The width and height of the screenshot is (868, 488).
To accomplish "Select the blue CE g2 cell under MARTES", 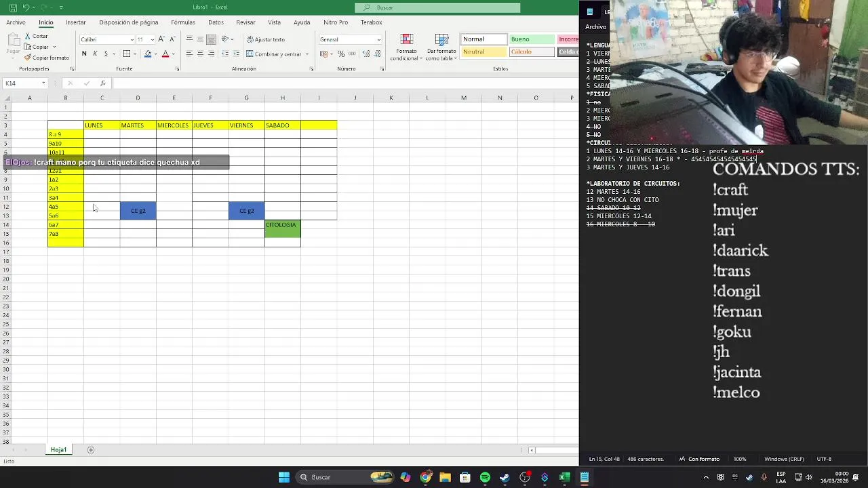I will pos(138,211).
